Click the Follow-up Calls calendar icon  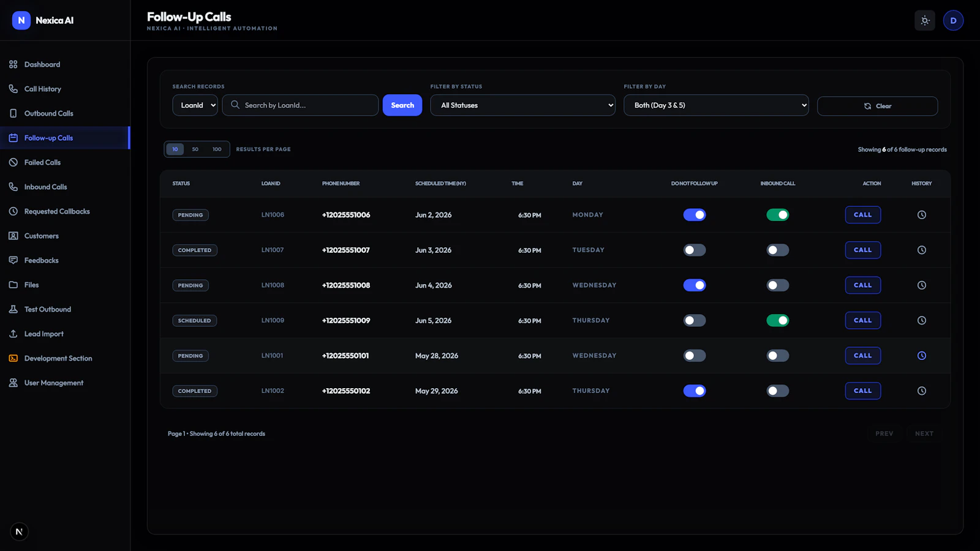click(13, 138)
